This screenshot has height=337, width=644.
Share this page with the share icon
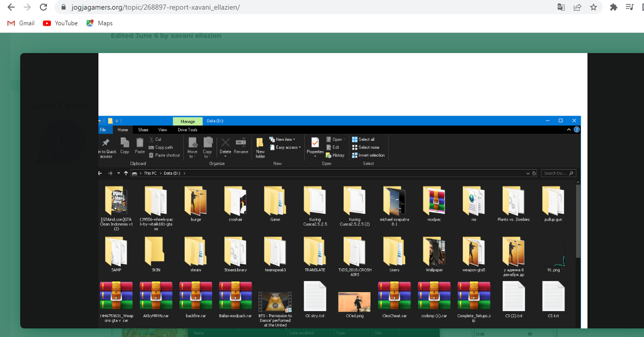pyautogui.click(x=577, y=7)
